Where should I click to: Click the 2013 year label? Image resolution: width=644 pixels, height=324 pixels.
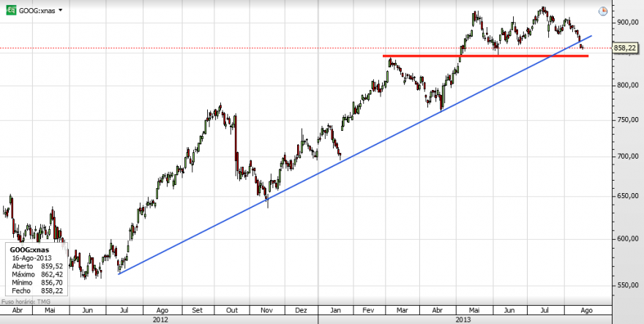click(x=463, y=320)
